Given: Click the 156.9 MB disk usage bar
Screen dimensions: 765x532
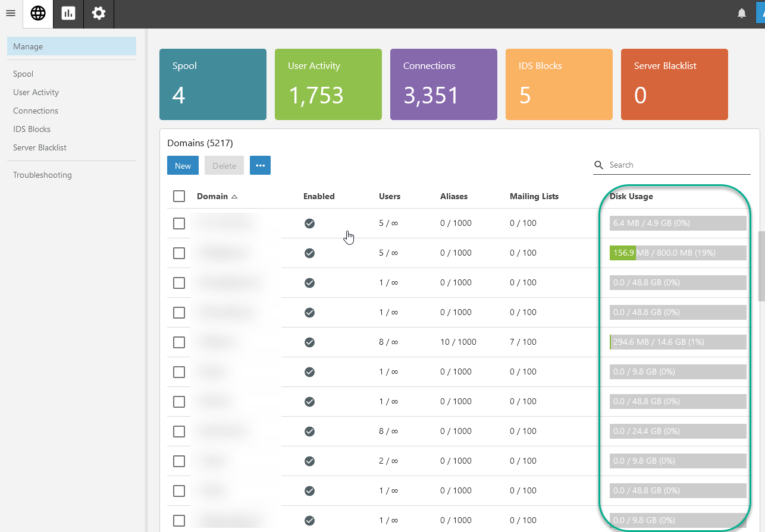Looking at the screenshot, I should [678, 253].
